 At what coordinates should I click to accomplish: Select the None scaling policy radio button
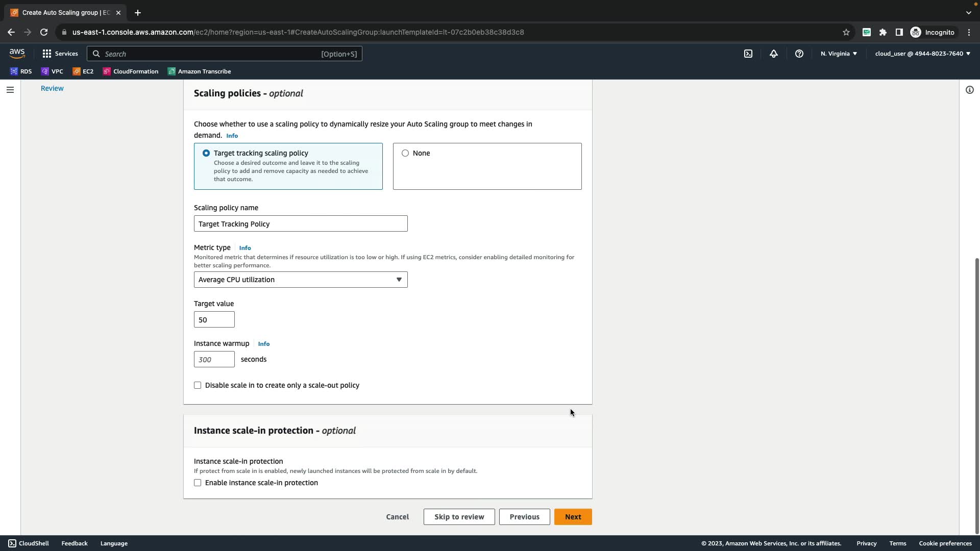(405, 153)
